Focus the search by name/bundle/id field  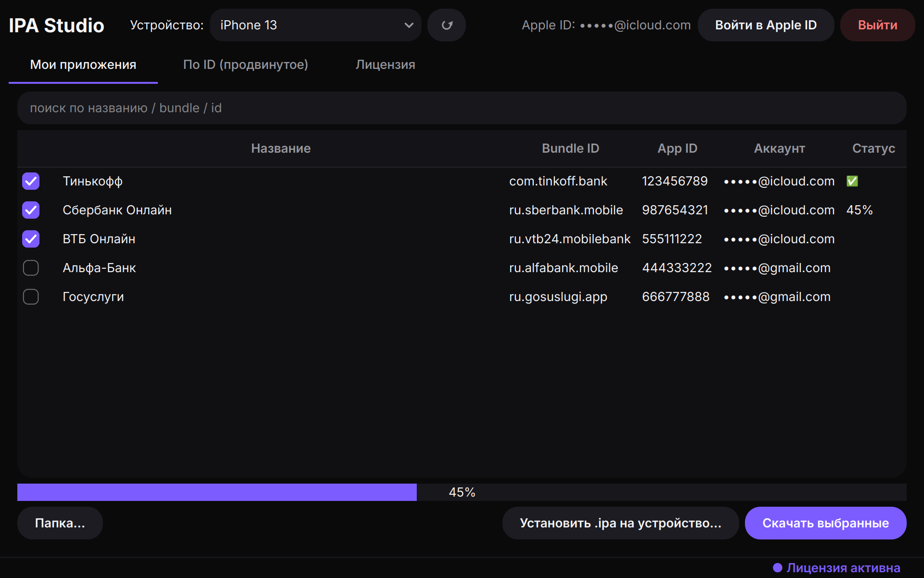coord(462,108)
